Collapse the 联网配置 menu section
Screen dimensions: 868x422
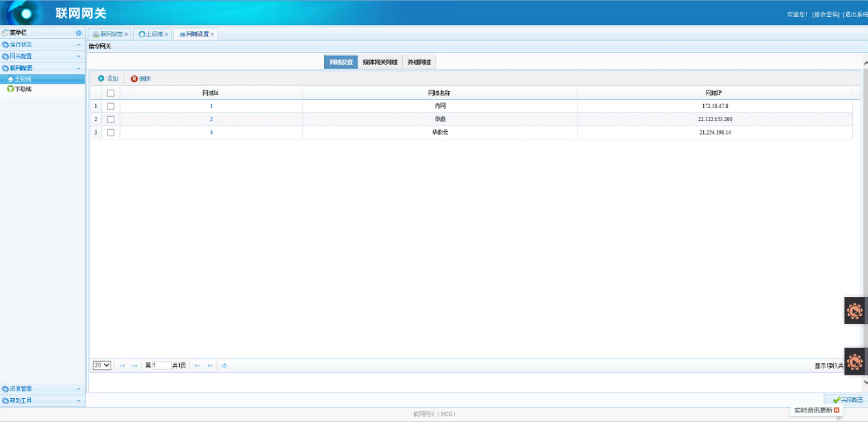pyautogui.click(x=42, y=68)
